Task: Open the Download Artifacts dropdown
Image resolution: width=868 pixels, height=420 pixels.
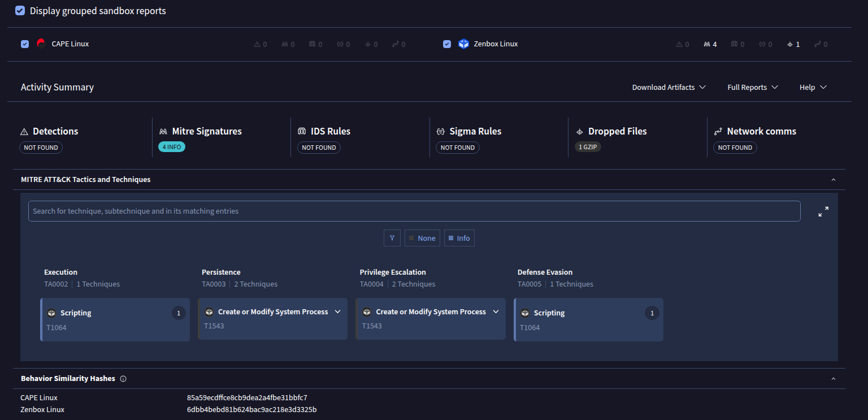Action: [669, 87]
